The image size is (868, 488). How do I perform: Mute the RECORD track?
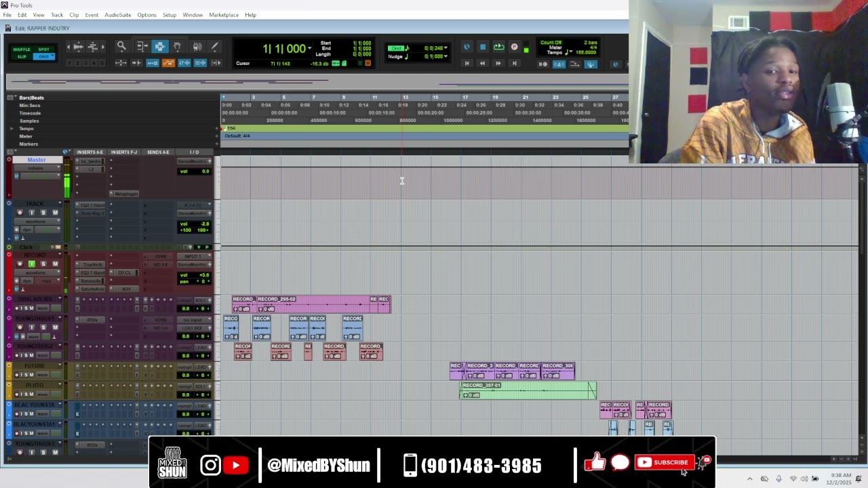click(55, 264)
